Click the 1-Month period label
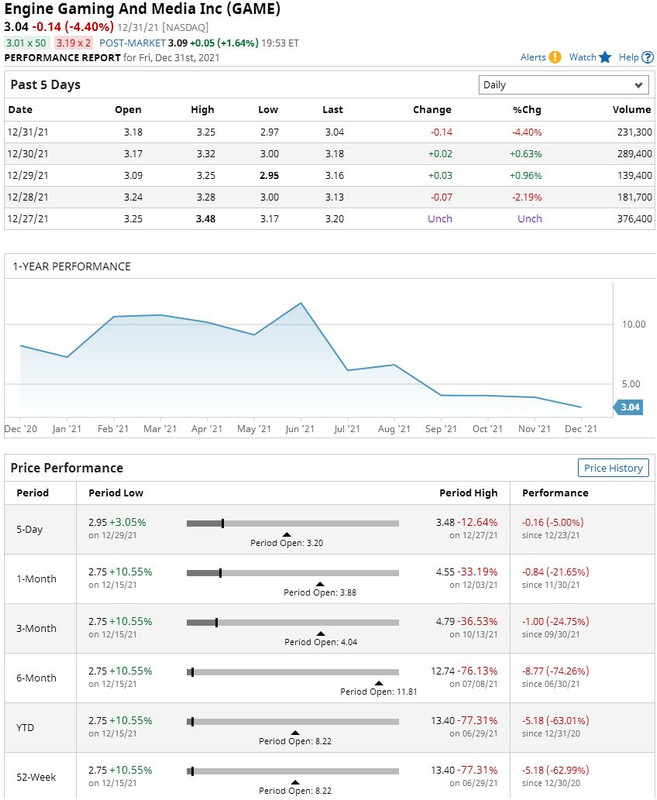 tap(36, 579)
